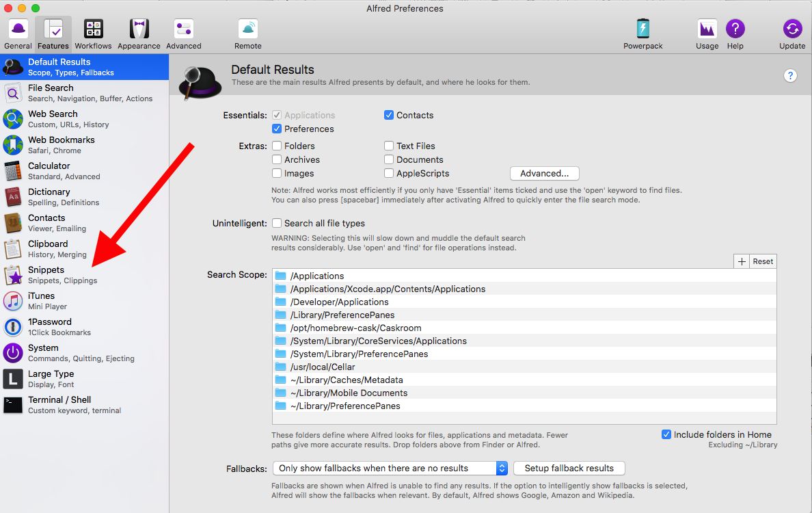Click the Advanced... button

[544, 173]
